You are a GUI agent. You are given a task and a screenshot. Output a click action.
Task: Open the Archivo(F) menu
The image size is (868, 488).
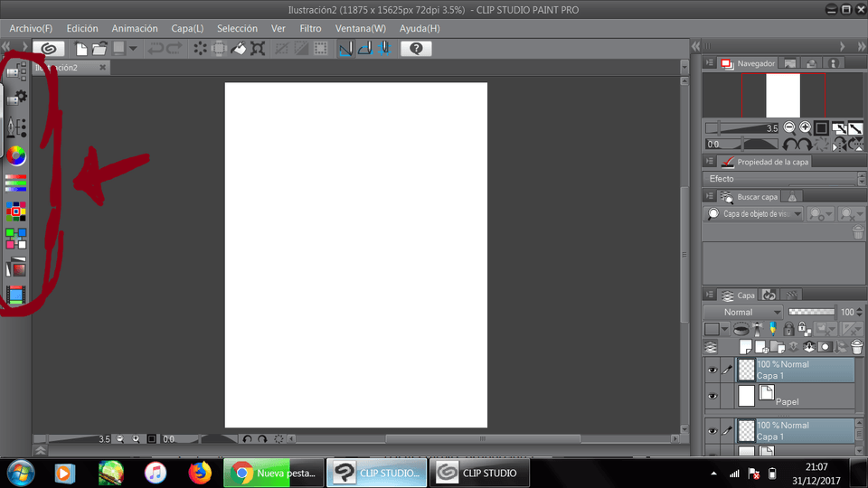pyautogui.click(x=31, y=28)
